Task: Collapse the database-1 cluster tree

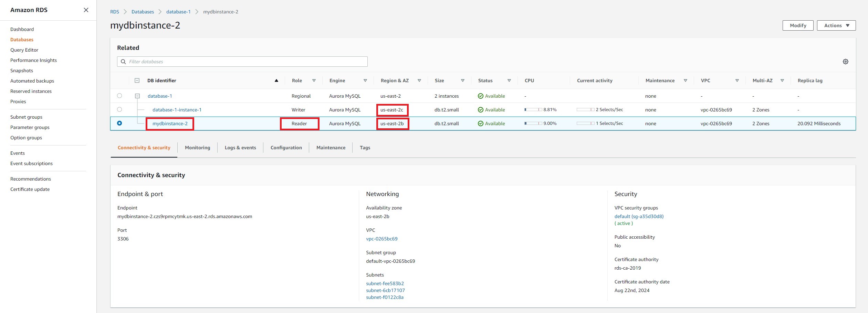Action: 137,96
